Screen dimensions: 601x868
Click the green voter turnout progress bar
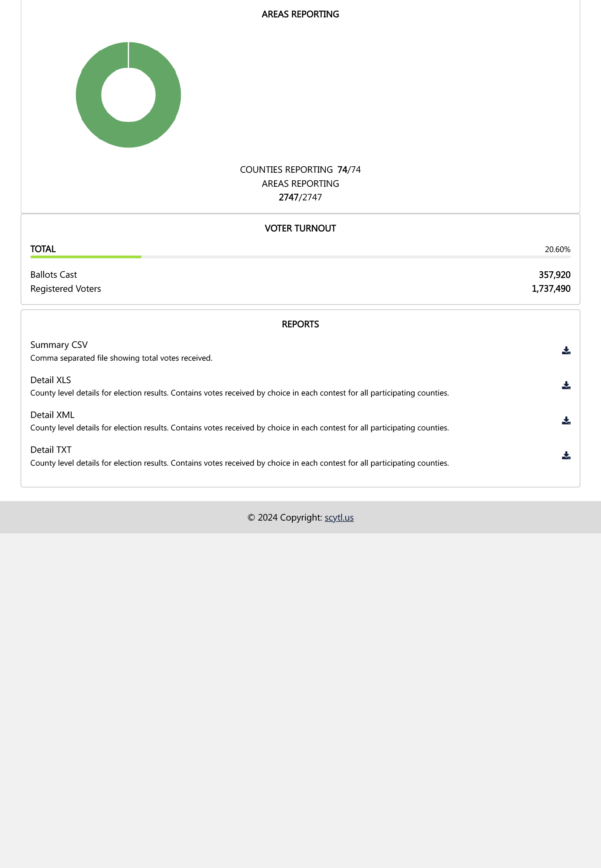(86, 257)
